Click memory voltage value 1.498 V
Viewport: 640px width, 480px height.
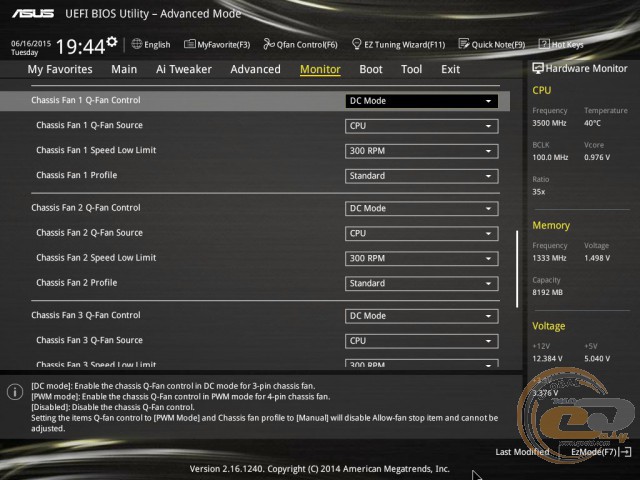coord(597,258)
